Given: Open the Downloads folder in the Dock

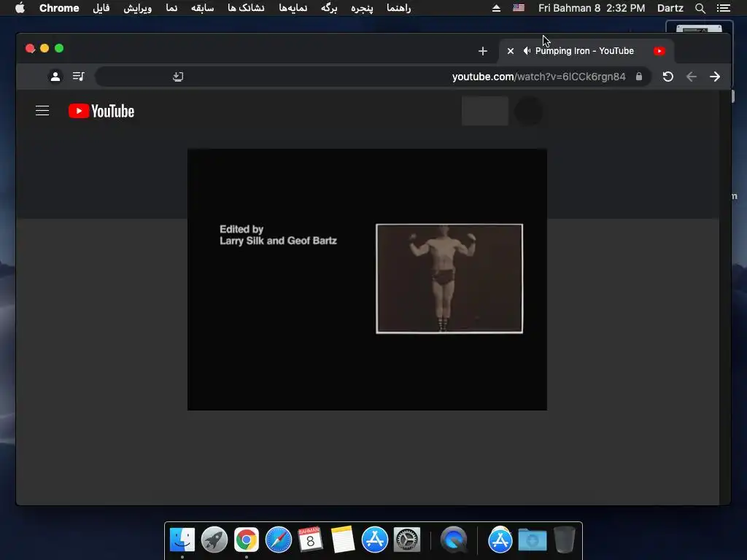Looking at the screenshot, I should pos(532,540).
